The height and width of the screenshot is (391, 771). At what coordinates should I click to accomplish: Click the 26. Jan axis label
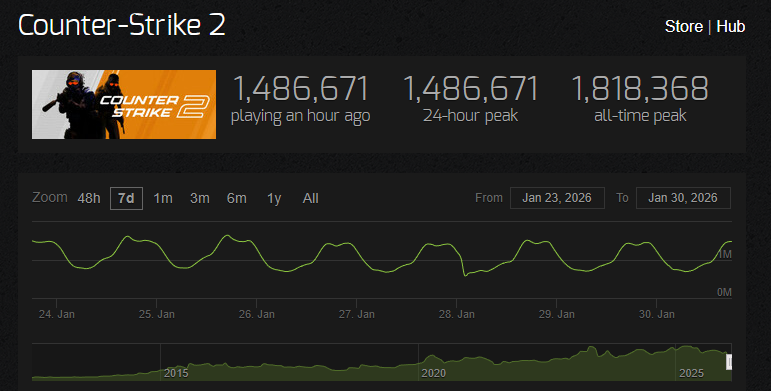(x=257, y=314)
